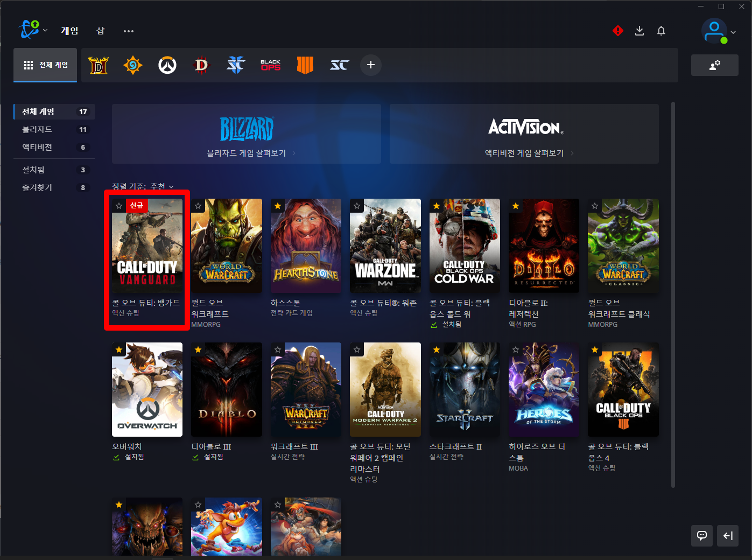Open the Black Ops Cold War favorites icon
Viewport: 752px width, 560px height.
click(x=271, y=65)
